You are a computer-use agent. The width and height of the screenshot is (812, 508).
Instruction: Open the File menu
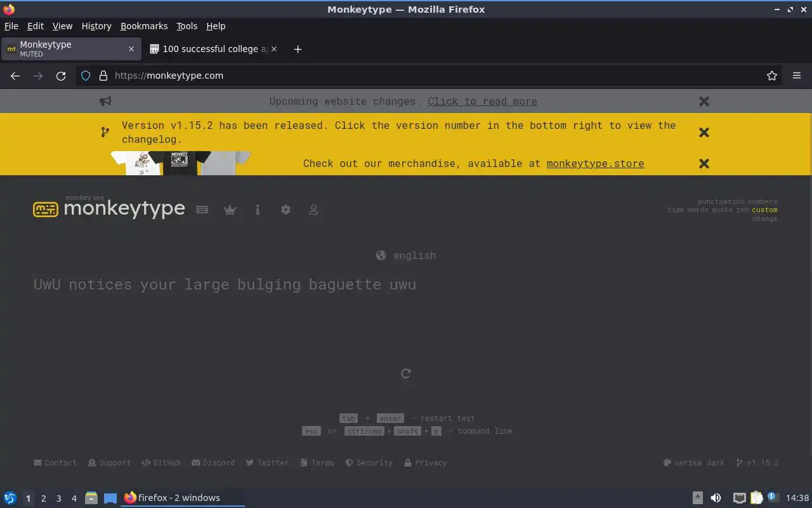(x=11, y=26)
